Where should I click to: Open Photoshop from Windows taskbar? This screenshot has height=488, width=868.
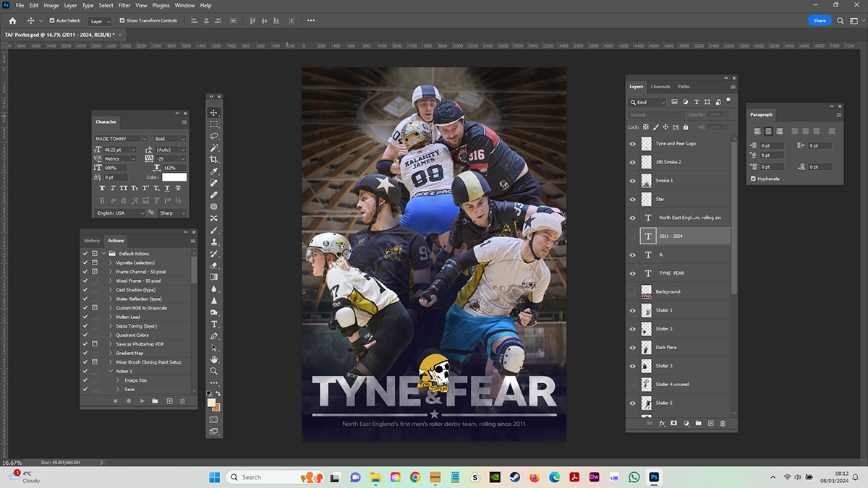[x=654, y=477]
